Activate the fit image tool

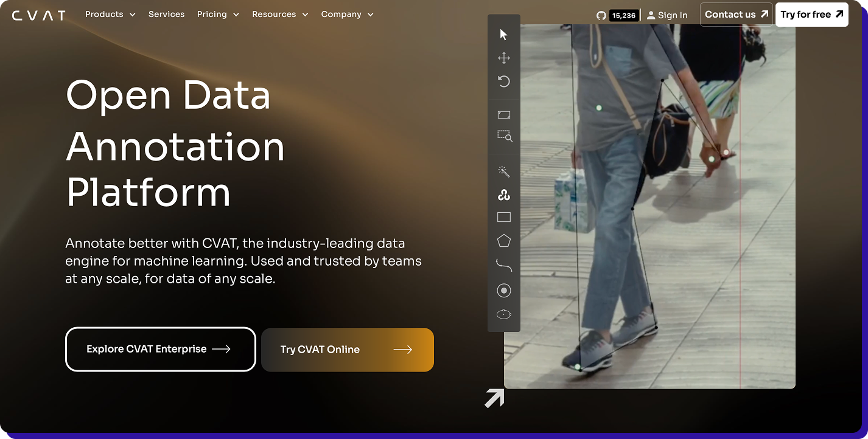pyautogui.click(x=503, y=114)
